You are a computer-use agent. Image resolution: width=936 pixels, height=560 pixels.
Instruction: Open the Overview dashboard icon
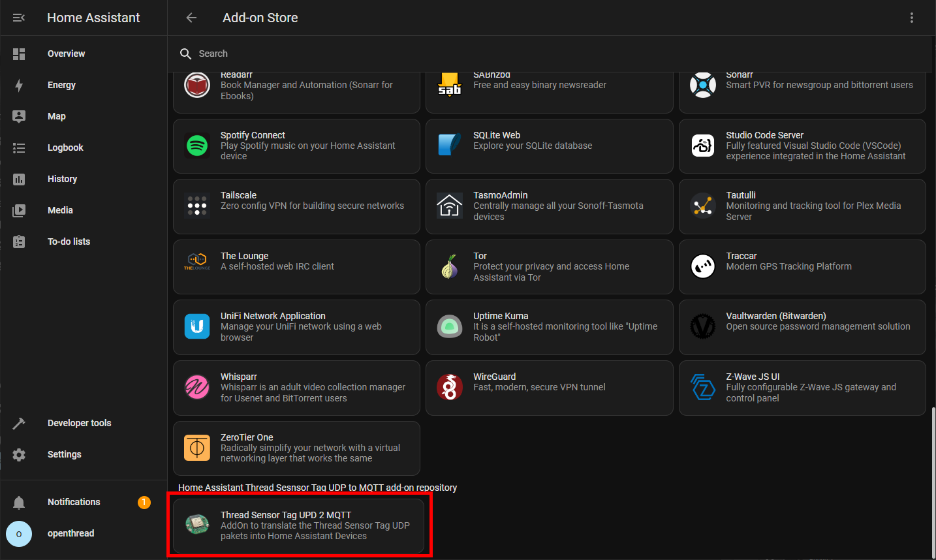[x=19, y=54]
